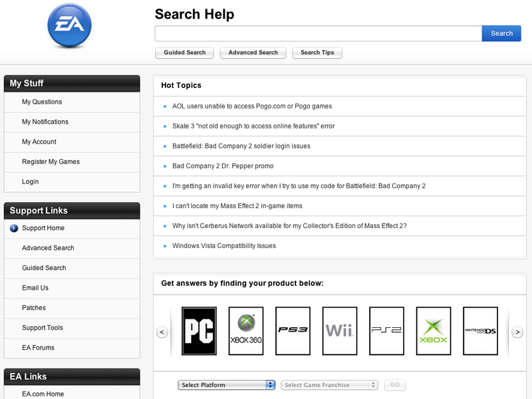Choose the original Xbox platform tile

pos(434,331)
